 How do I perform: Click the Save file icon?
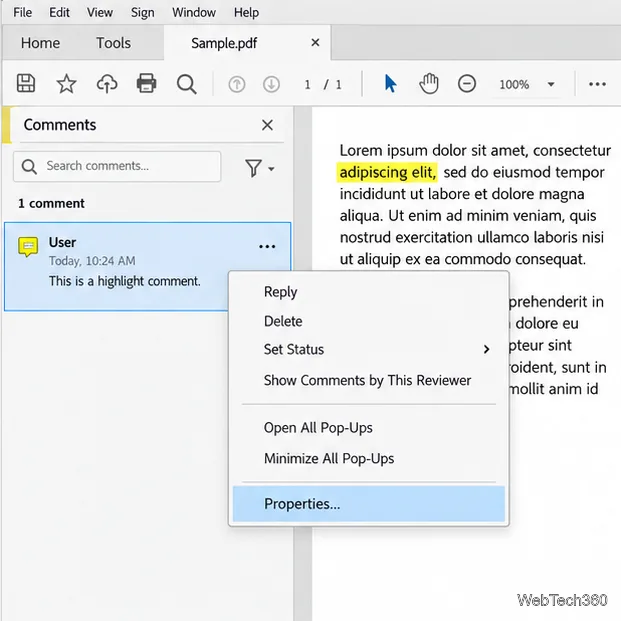[x=26, y=84]
